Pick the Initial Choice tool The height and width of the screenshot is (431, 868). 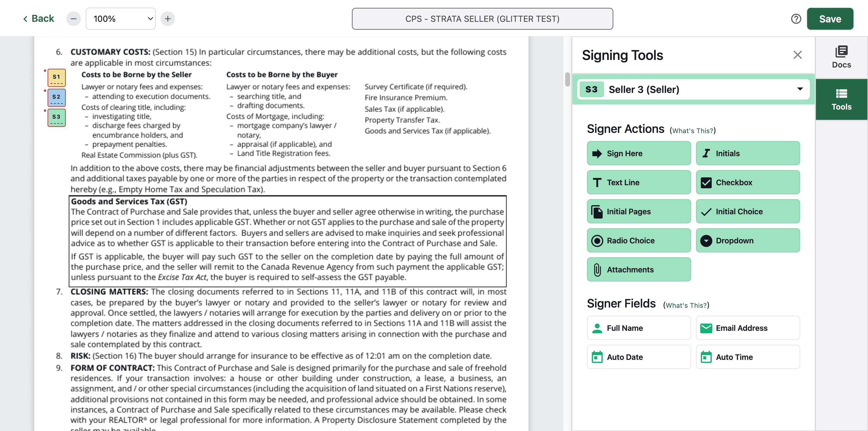click(x=748, y=211)
